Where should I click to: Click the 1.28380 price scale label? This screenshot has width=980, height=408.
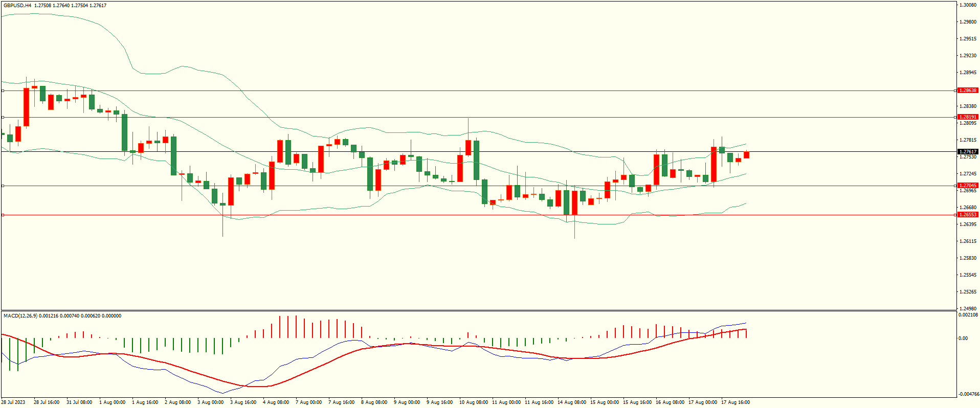click(x=968, y=106)
